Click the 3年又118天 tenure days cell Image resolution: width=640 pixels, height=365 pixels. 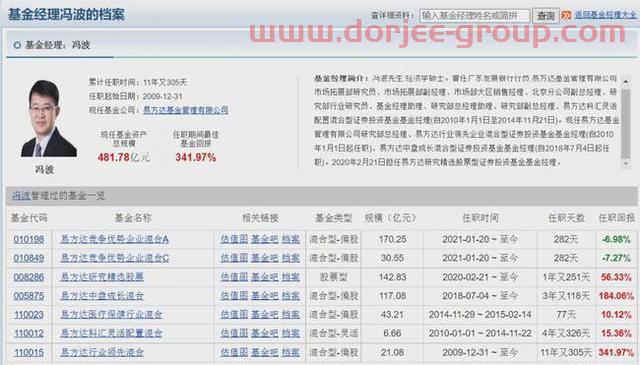566,296
